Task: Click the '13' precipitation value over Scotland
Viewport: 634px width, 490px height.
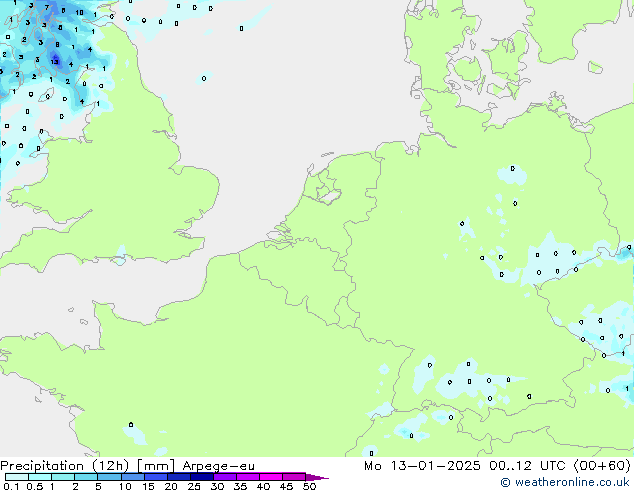Action: tap(55, 62)
